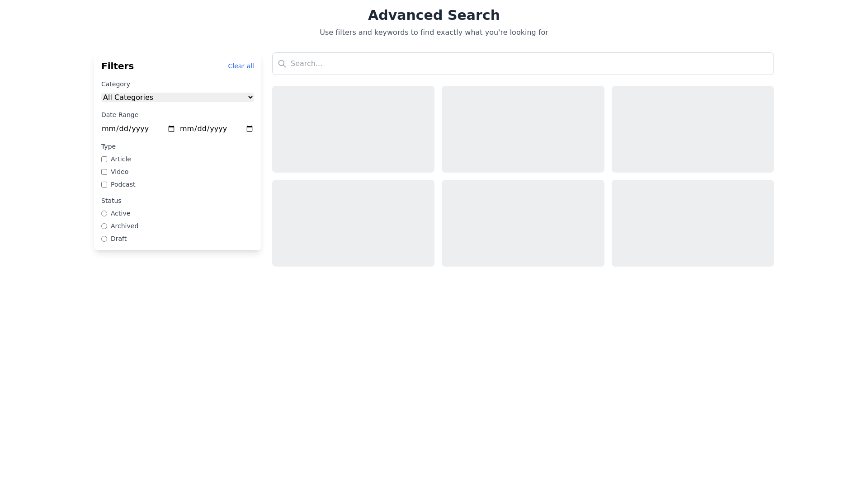Viewport: 868px width, 488px height.
Task: Check the Video type checkbox
Action: tap(104, 172)
